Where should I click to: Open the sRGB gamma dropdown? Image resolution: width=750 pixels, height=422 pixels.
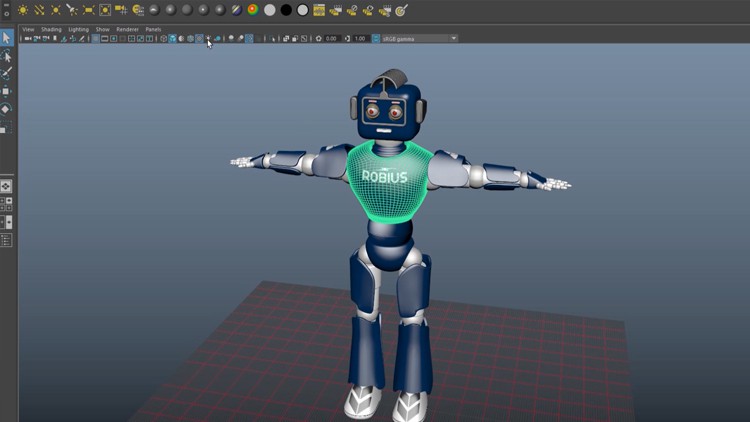pyautogui.click(x=419, y=38)
